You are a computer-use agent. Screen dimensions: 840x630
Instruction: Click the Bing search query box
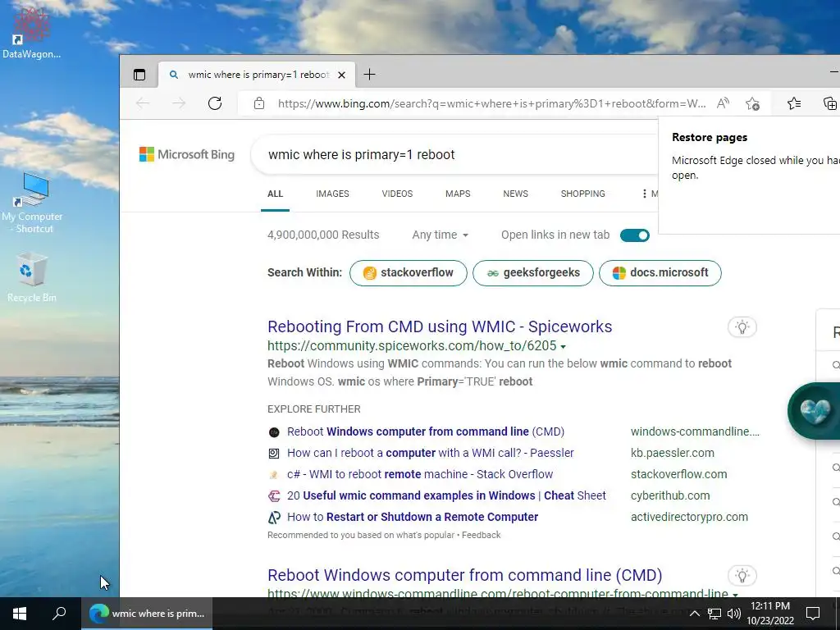pos(455,154)
